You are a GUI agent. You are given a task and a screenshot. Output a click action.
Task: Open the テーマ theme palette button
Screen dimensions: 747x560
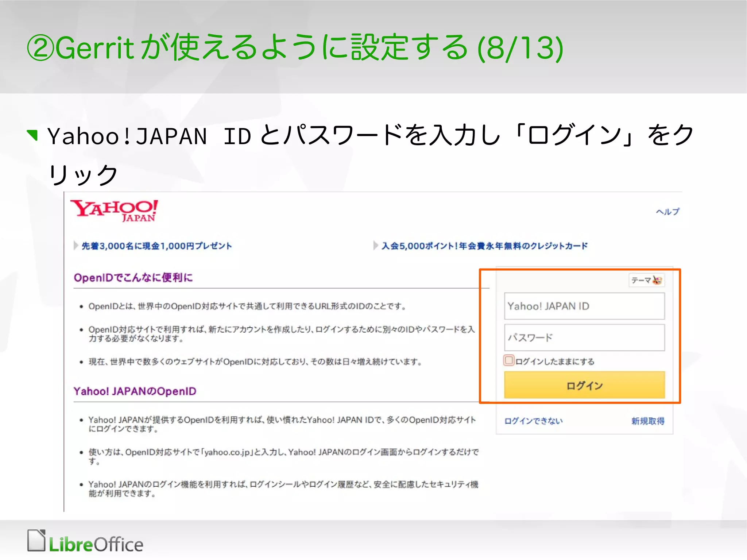[646, 280]
